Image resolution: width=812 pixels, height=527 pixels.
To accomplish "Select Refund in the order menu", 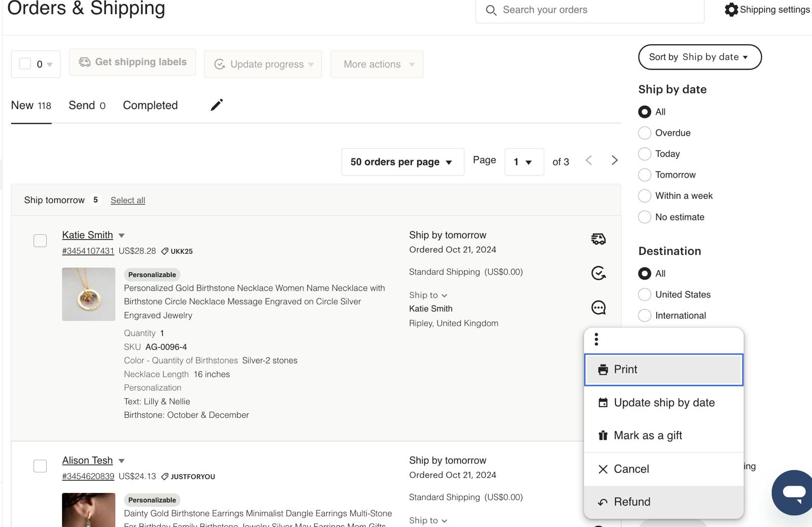I will pyautogui.click(x=663, y=502).
